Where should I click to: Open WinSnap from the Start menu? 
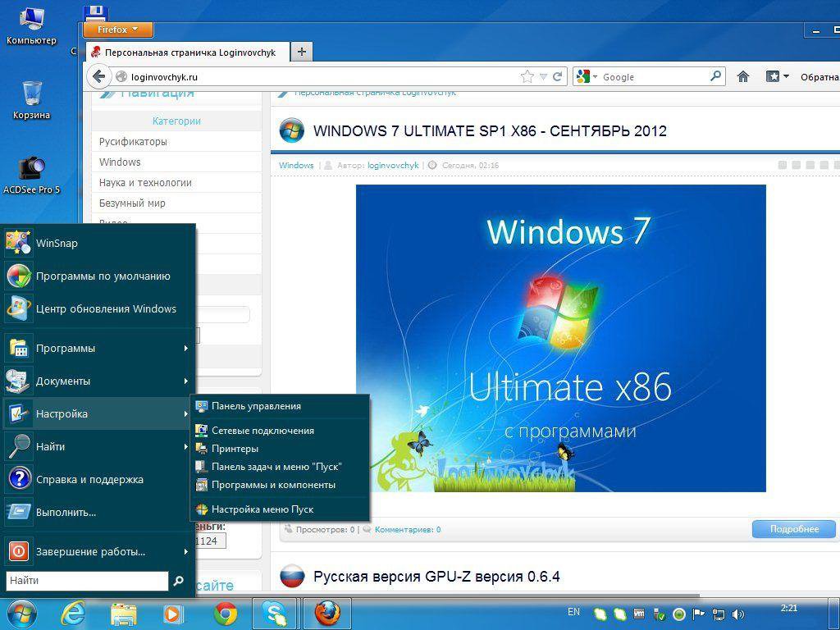pos(98,243)
